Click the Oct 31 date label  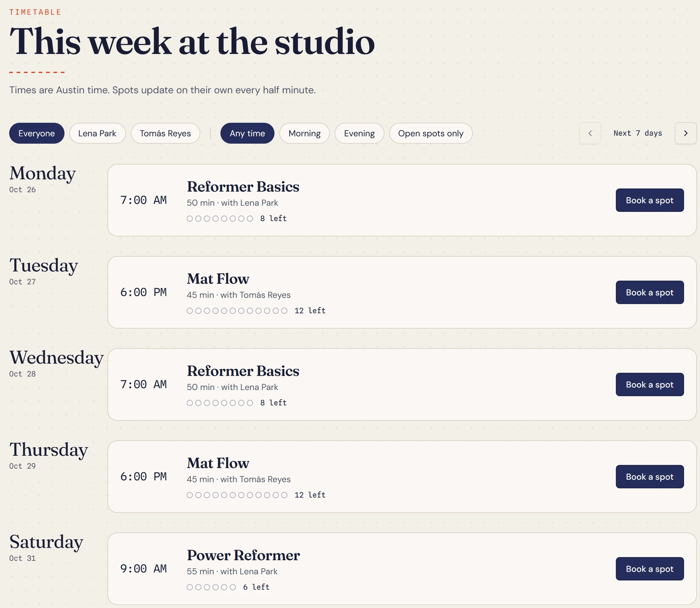click(22, 558)
